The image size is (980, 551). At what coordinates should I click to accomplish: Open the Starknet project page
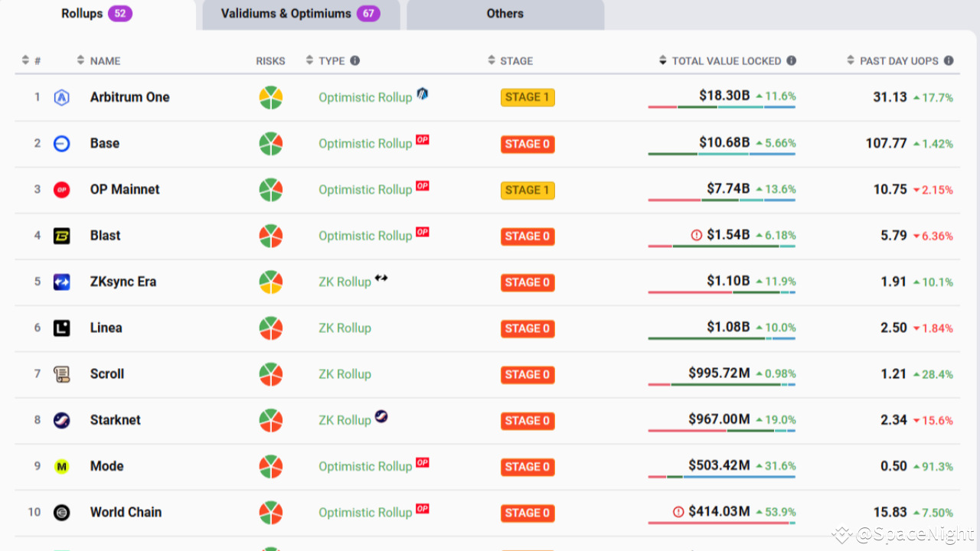[116, 420]
